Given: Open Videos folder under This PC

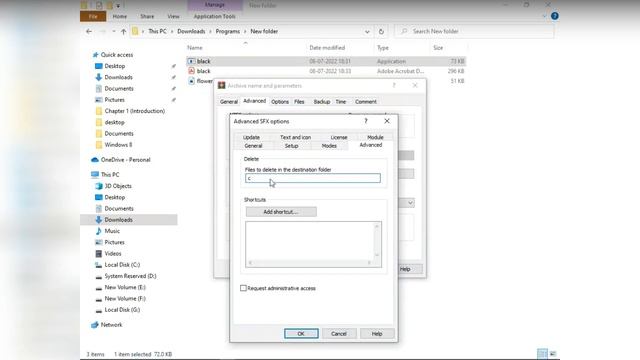Looking at the screenshot, I should [113, 253].
